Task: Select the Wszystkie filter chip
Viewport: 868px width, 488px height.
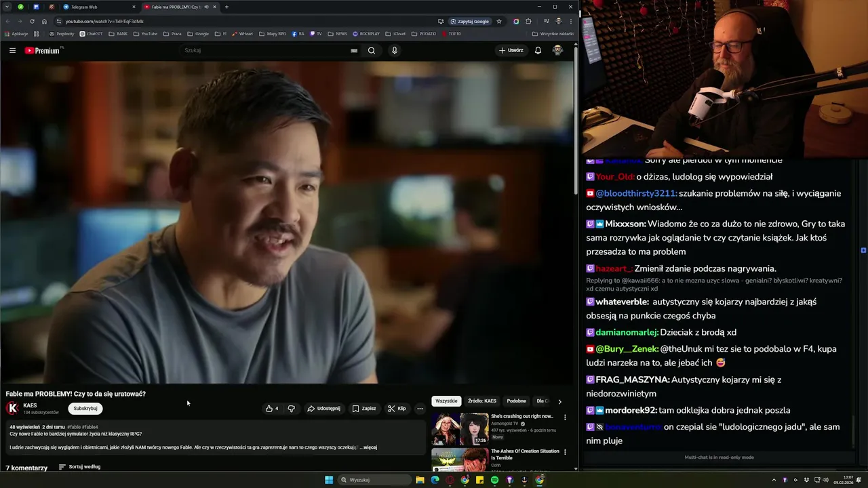Action: (x=446, y=401)
